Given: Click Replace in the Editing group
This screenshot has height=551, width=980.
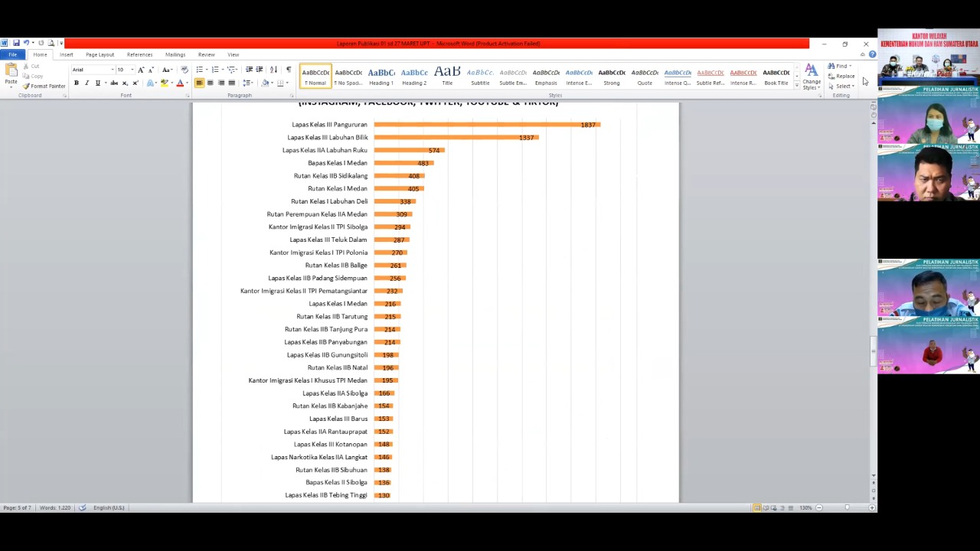Looking at the screenshot, I should (x=841, y=76).
